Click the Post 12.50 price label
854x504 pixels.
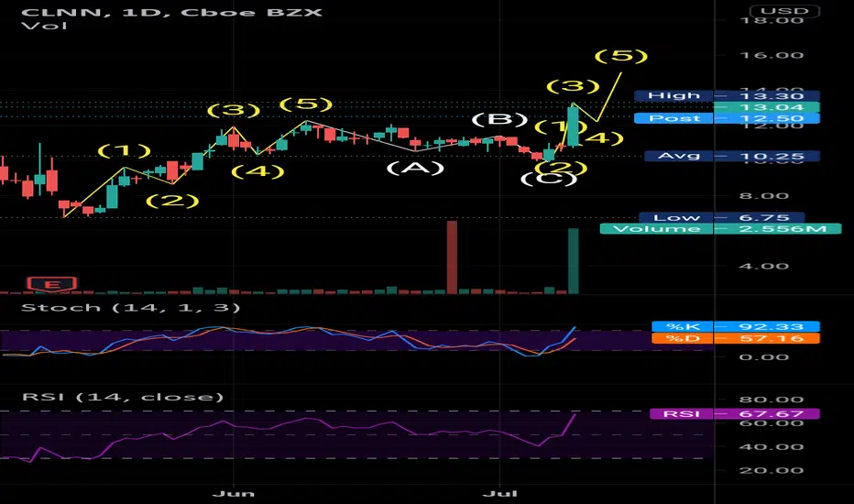point(727,118)
